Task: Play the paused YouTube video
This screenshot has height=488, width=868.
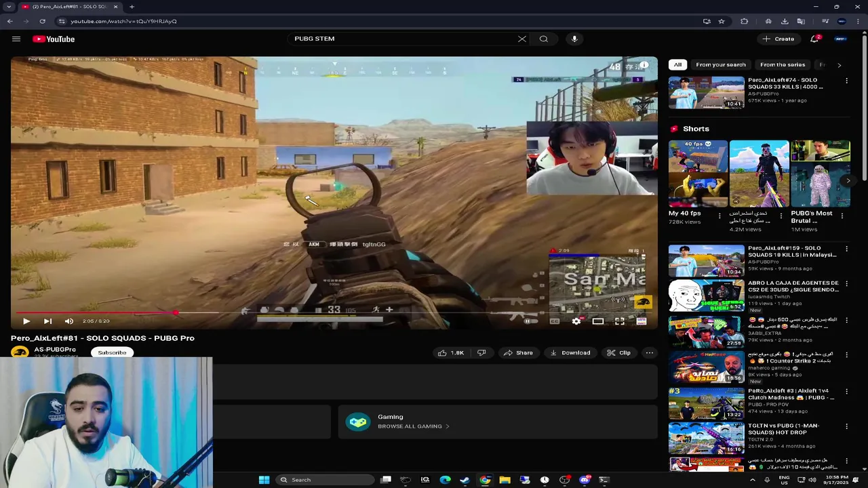Action: click(26, 321)
